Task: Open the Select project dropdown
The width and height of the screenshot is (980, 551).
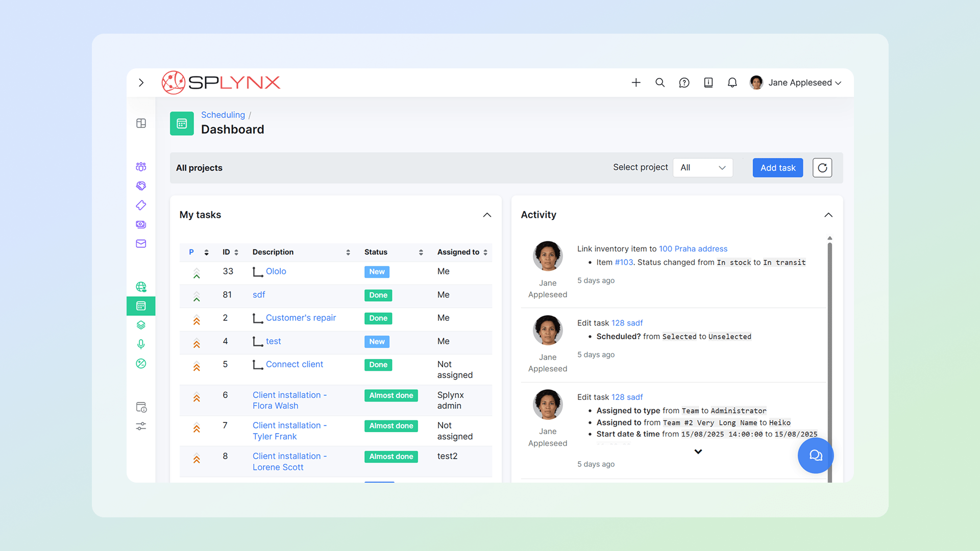Action: tap(703, 167)
